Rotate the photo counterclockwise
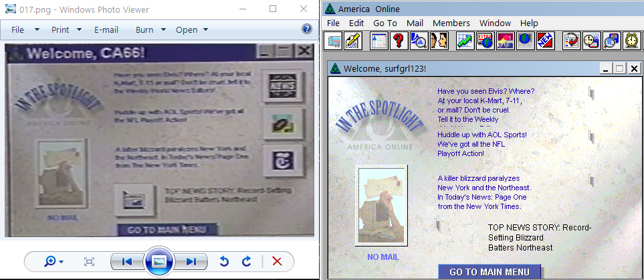Image resolution: width=644 pixels, height=280 pixels. (x=224, y=261)
